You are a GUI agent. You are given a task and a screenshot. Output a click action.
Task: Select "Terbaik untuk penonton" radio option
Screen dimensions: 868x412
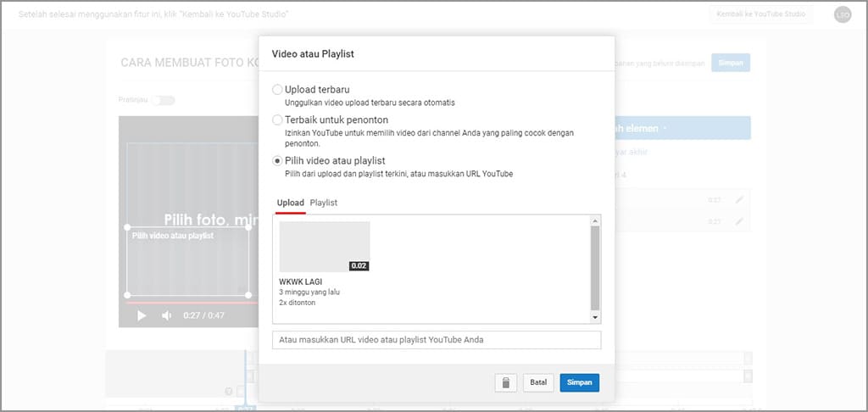[278, 120]
